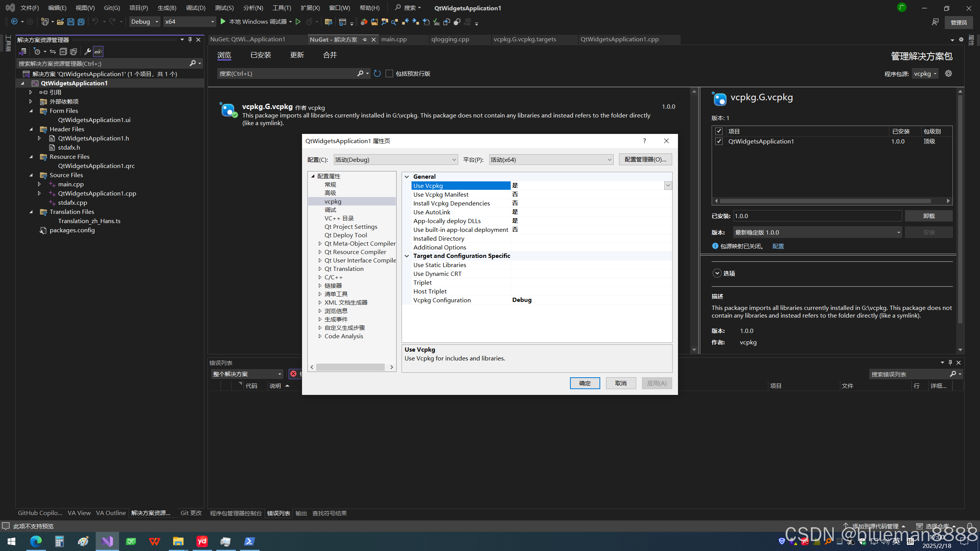Open the Debug configuration dropdown in toolbar
The image size is (980, 551).
point(145,22)
